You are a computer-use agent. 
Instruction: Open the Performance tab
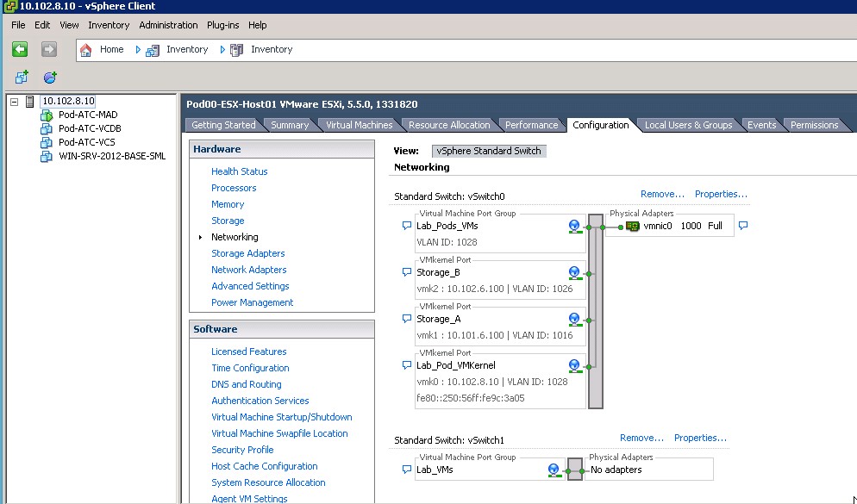coord(531,125)
